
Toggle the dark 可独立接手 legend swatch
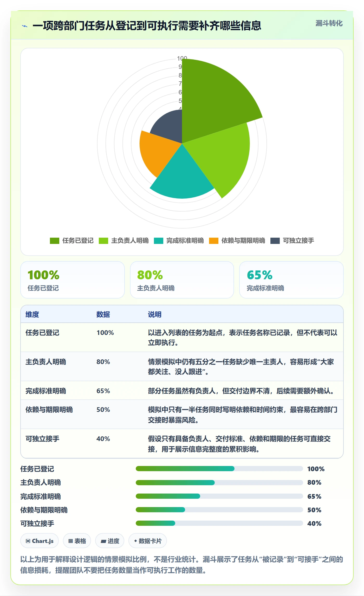point(275,241)
